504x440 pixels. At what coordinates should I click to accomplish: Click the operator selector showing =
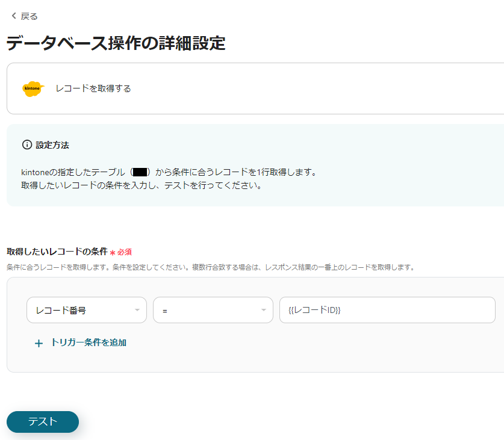[213, 310]
